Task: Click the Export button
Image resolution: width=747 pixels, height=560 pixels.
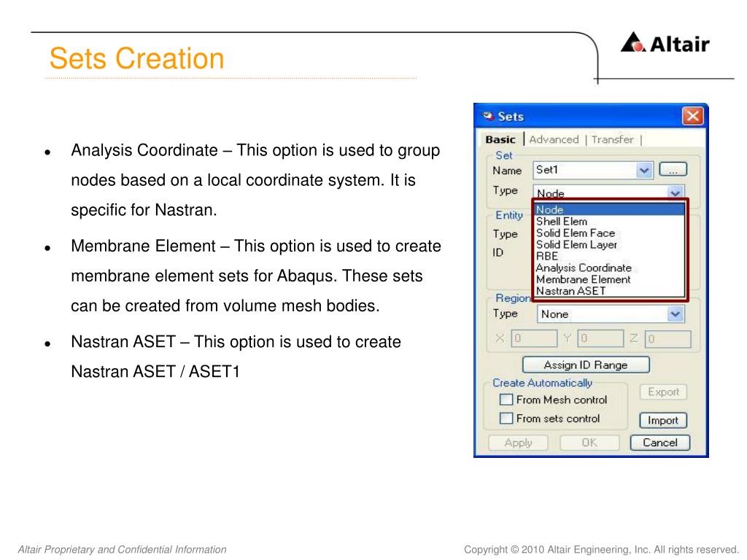Action: pyautogui.click(x=663, y=392)
